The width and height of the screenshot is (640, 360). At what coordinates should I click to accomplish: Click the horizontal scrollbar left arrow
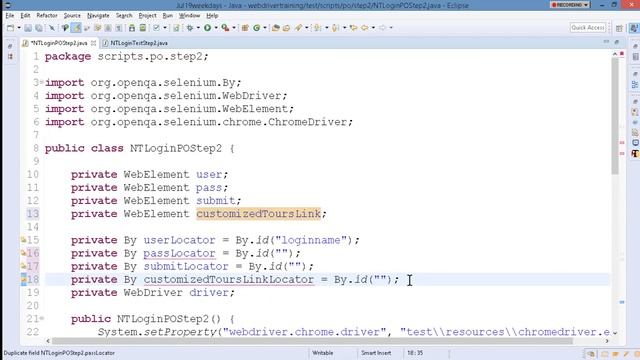pyautogui.click(x=48, y=341)
